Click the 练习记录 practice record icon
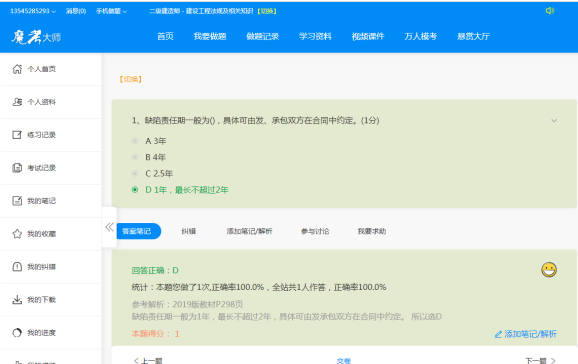The height and width of the screenshot is (364, 578). coord(17,135)
